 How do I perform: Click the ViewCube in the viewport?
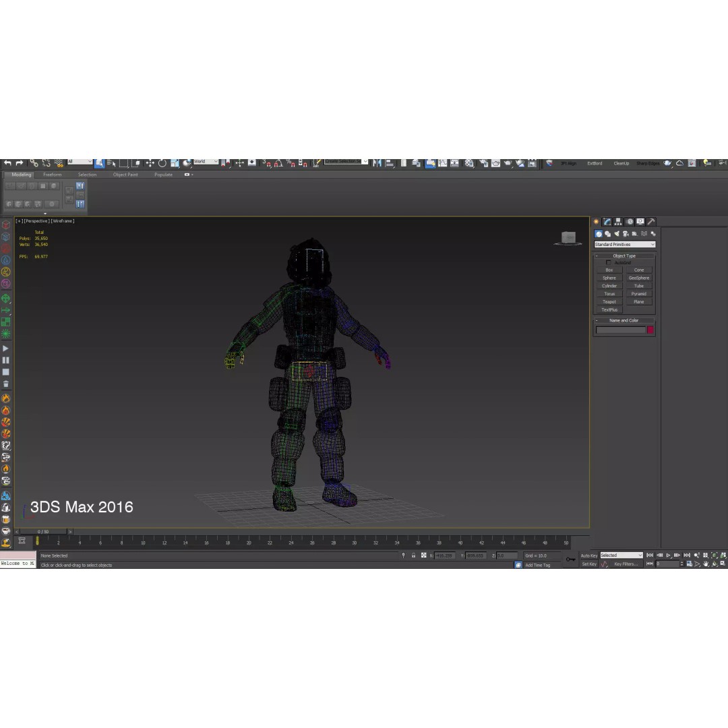(568, 238)
